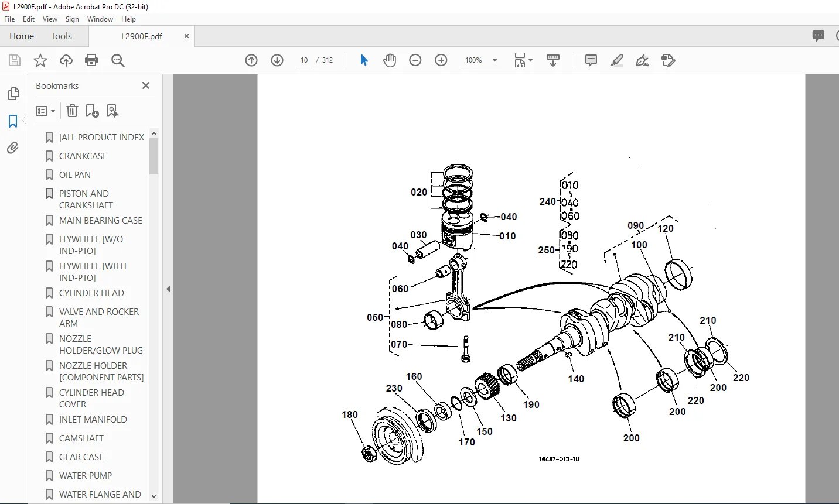The image size is (839, 504).
Task: Switch to the Home tab
Action: coord(22,36)
